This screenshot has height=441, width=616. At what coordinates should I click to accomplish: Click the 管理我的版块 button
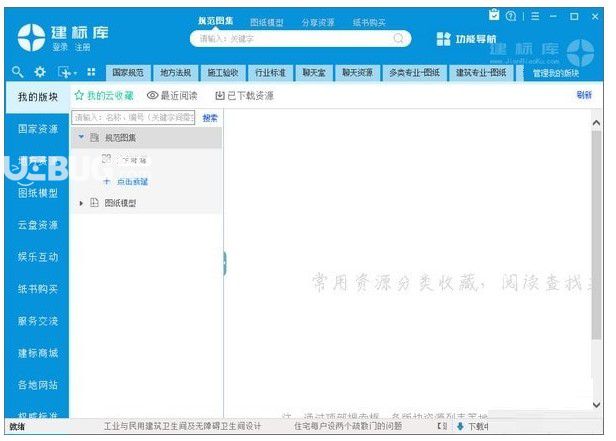point(556,73)
